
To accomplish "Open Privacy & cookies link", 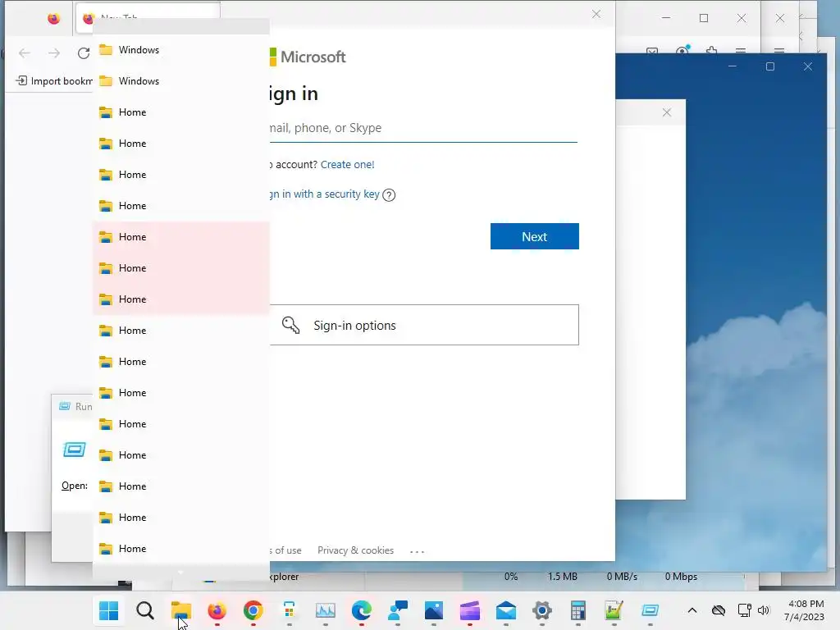I will [356, 550].
